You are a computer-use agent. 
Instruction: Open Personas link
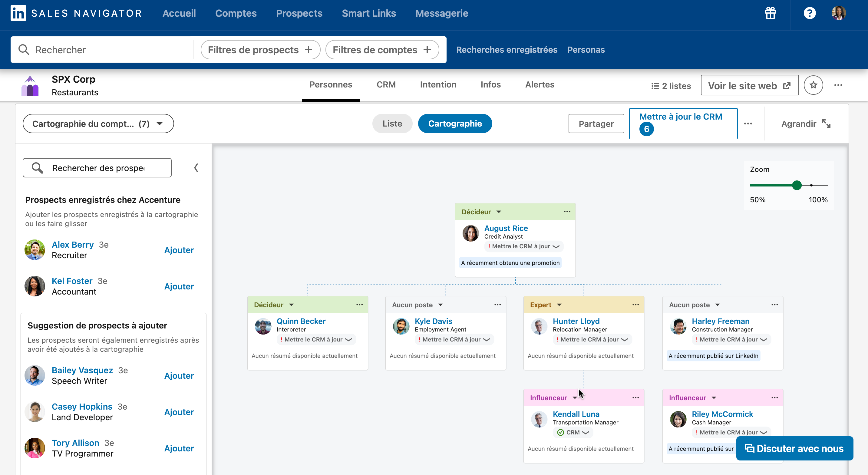click(x=586, y=50)
